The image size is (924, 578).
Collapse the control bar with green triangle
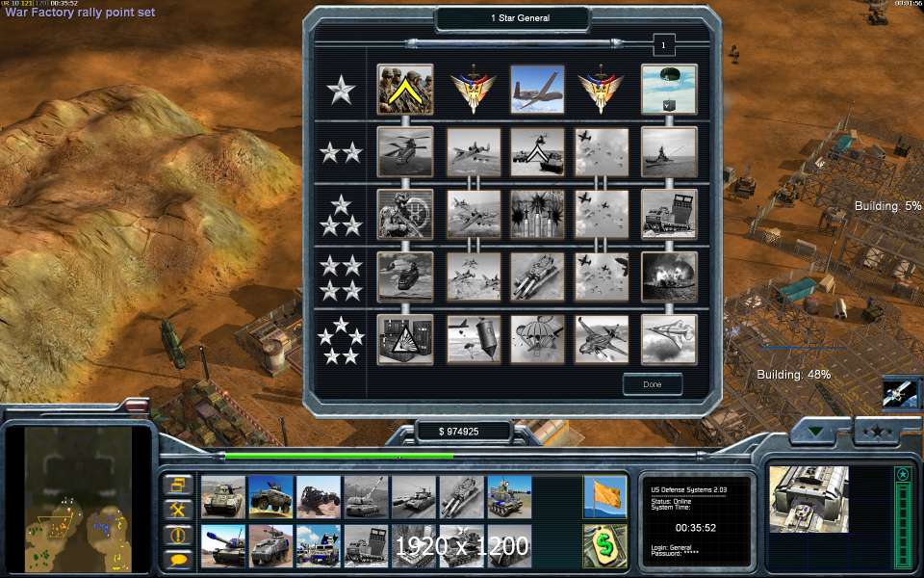tap(815, 432)
